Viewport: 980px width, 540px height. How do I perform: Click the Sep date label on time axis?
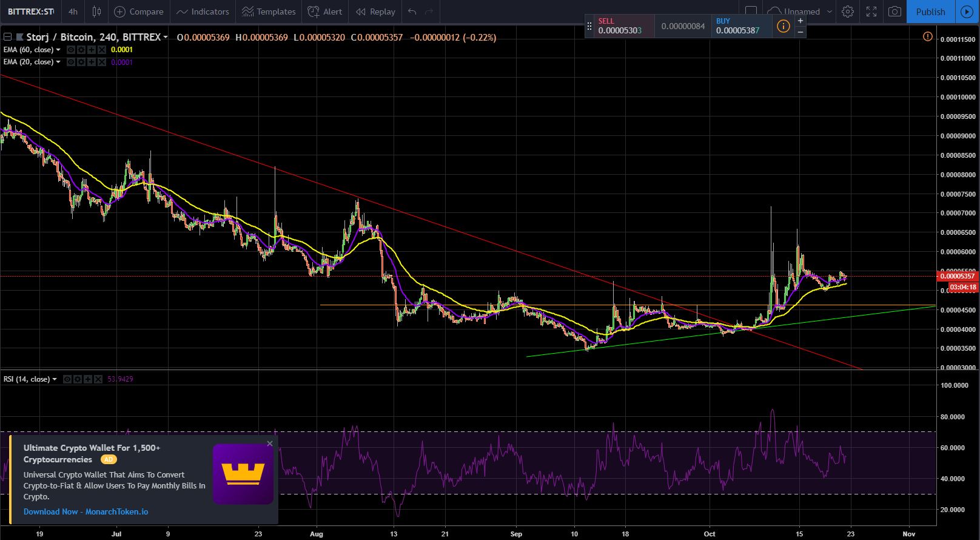pyautogui.click(x=516, y=534)
